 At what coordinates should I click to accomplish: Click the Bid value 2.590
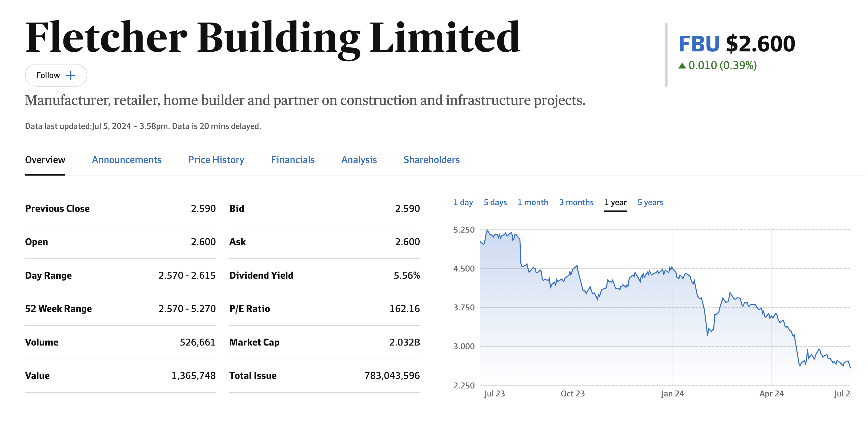tap(408, 209)
